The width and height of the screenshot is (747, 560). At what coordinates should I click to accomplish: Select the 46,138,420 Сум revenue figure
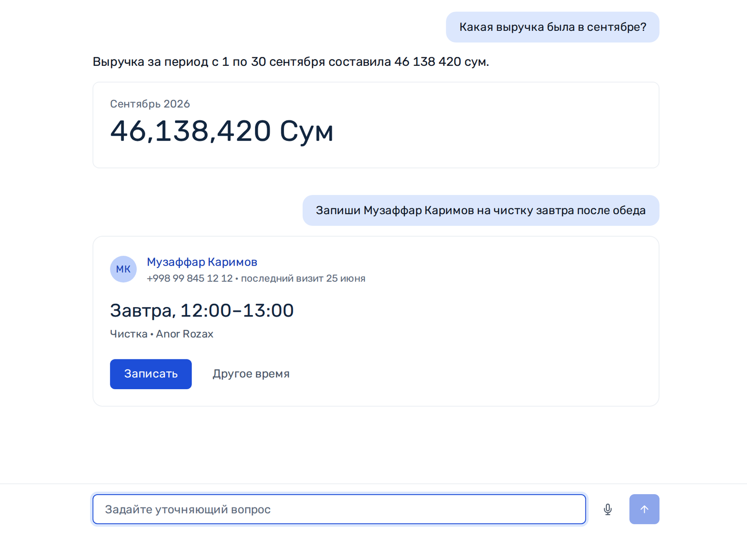click(x=222, y=131)
